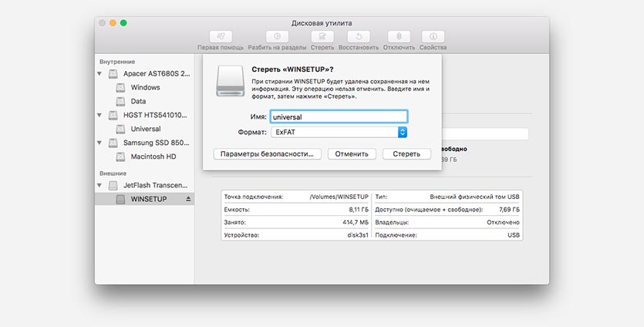Select the Macintosh HD volume
Viewport: 644px width, 327px height.
(x=153, y=157)
